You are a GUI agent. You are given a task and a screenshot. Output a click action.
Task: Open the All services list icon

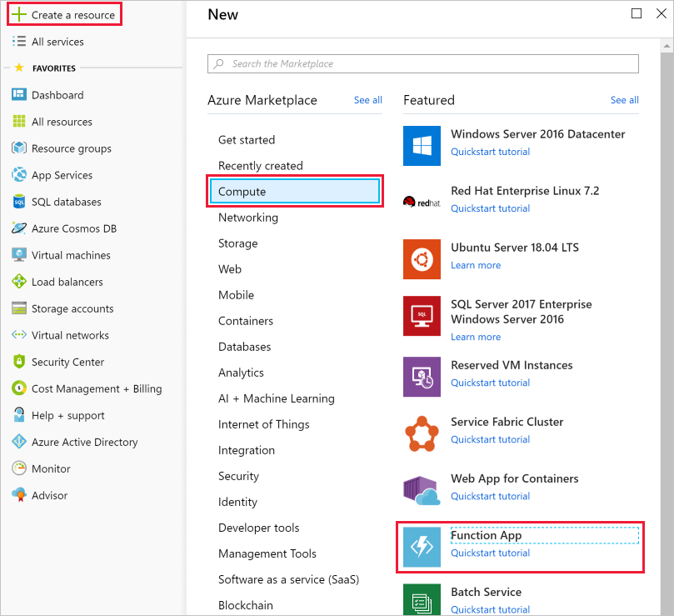[x=19, y=42]
